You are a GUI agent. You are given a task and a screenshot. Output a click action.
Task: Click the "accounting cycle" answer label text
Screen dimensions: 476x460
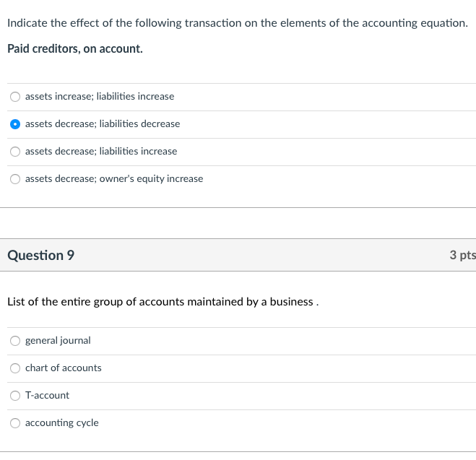coord(62,423)
